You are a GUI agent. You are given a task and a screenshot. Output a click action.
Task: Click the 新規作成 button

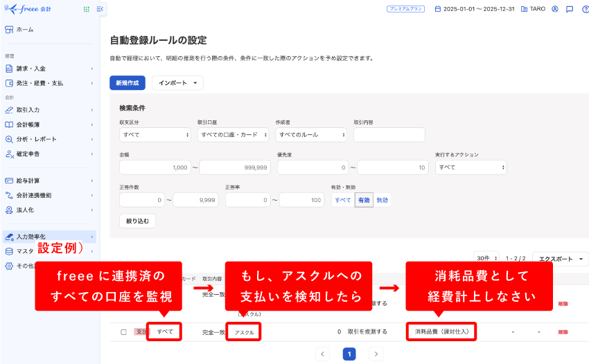pos(128,83)
